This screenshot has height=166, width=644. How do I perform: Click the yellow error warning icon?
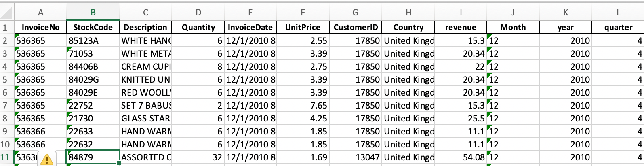(x=46, y=160)
